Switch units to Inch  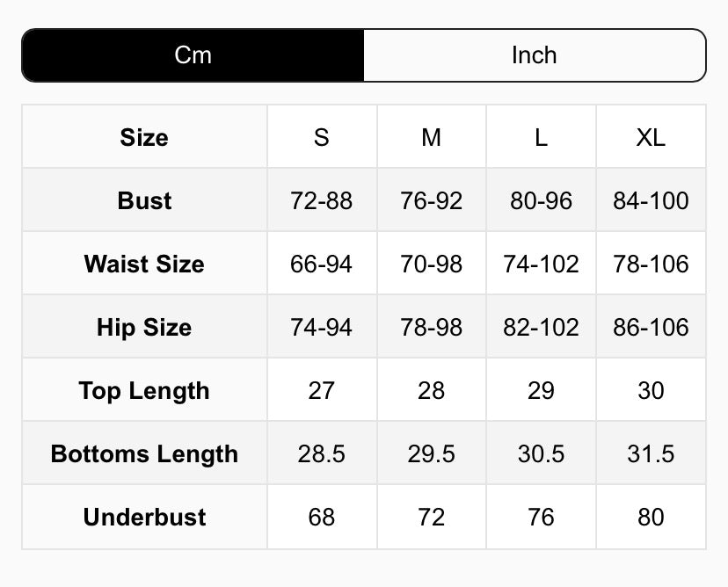[x=534, y=55]
